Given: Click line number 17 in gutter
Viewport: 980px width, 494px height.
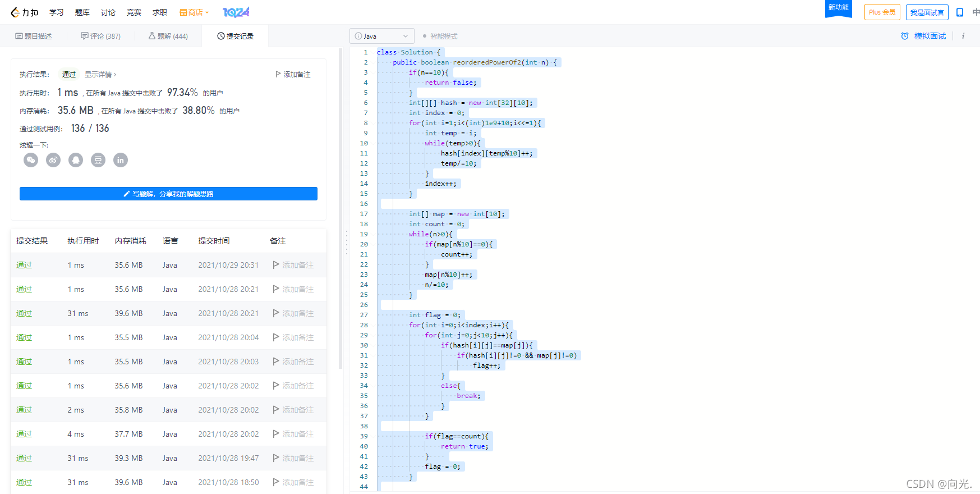Looking at the screenshot, I should (364, 214).
